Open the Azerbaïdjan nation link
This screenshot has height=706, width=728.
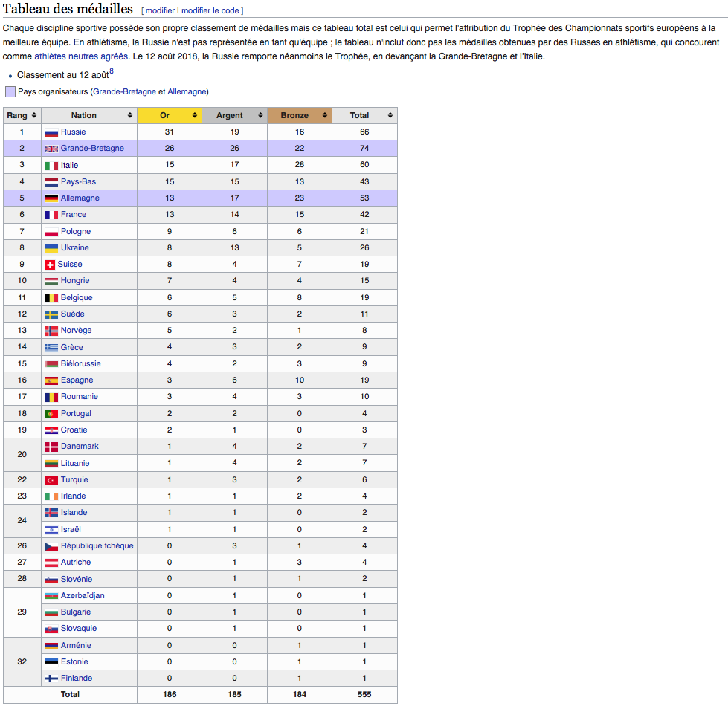[83, 595]
